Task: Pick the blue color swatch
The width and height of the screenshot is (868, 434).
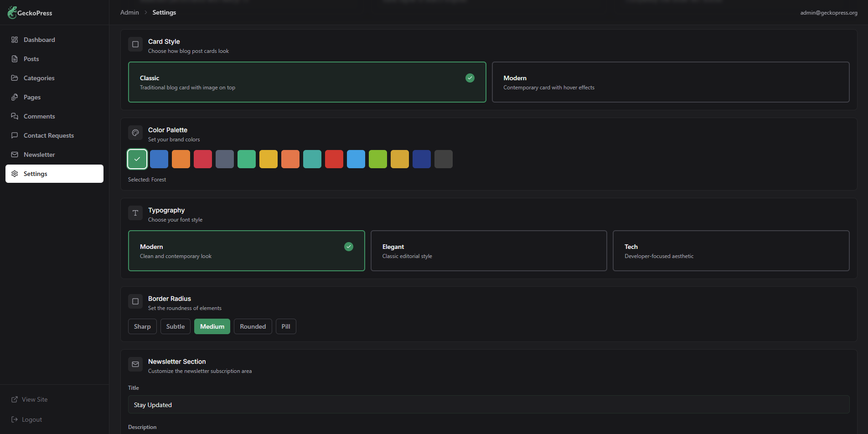Action: 159,159
